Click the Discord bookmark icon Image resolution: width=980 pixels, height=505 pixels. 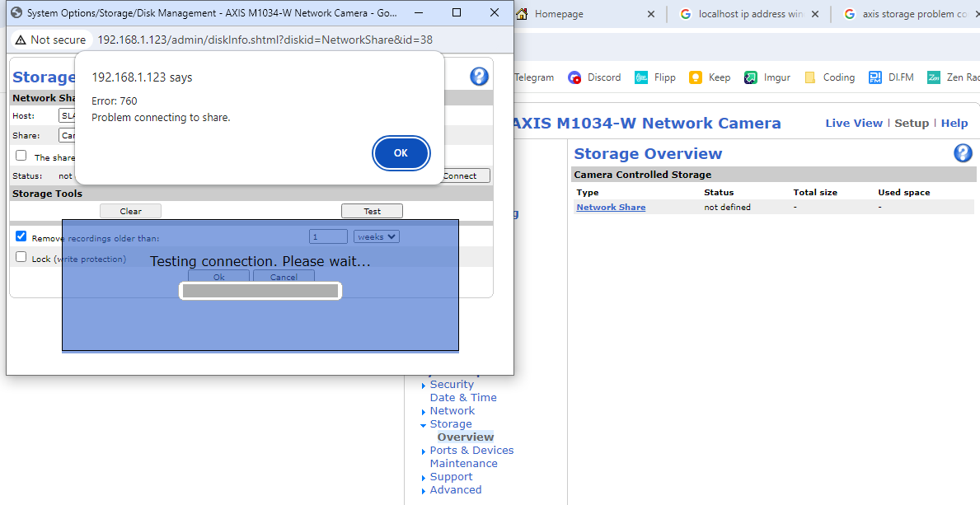pyautogui.click(x=574, y=77)
